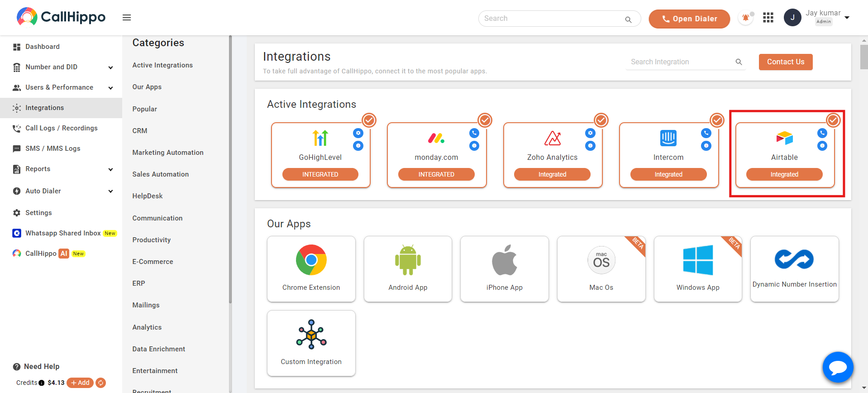Click phone icon on Intercom card

click(x=706, y=133)
